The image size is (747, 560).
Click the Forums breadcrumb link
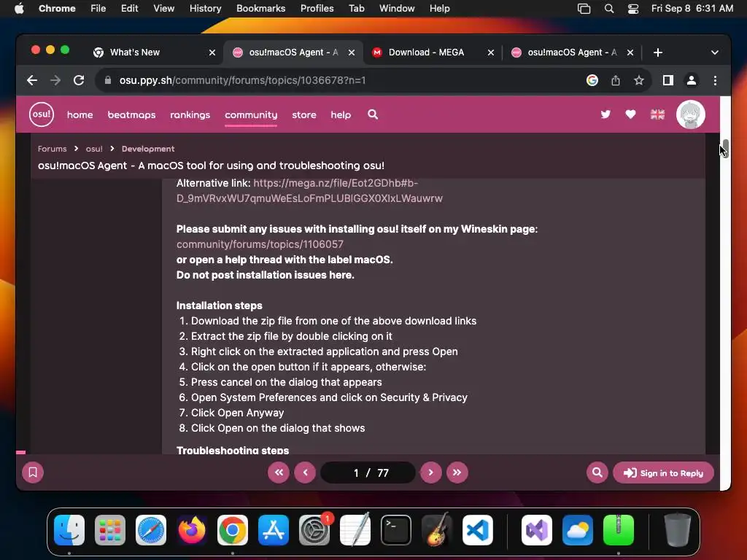[53, 149]
